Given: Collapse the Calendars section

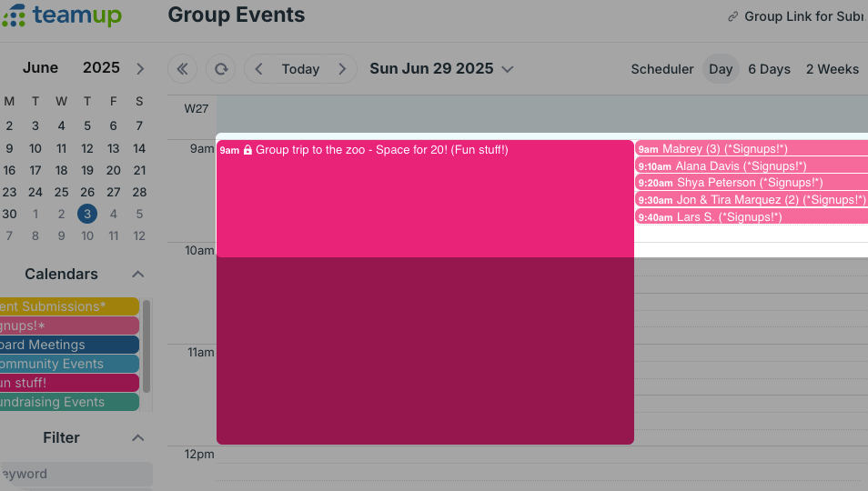Looking at the screenshot, I should pos(137,275).
